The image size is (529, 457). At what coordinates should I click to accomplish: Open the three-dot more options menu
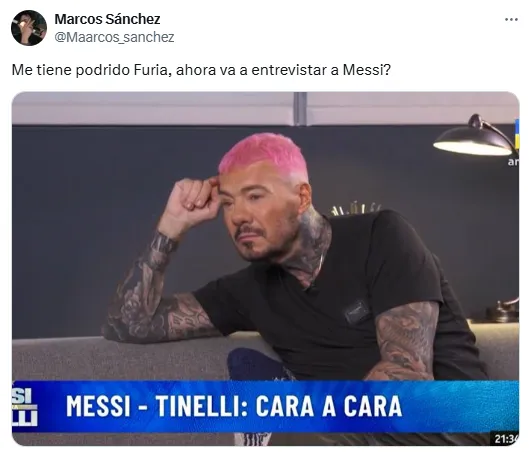(511, 20)
